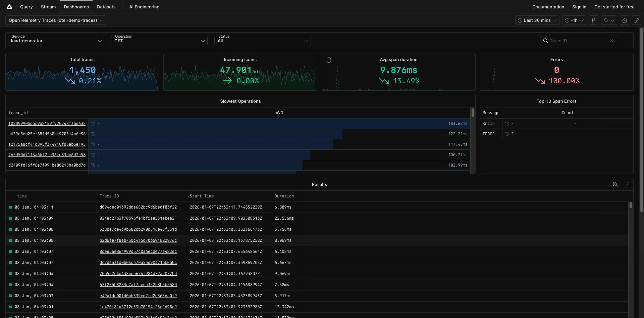The width and height of the screenshot is (644, 318).
Task: Click the expand dashboard arrows icon
Action: [637, 20]
